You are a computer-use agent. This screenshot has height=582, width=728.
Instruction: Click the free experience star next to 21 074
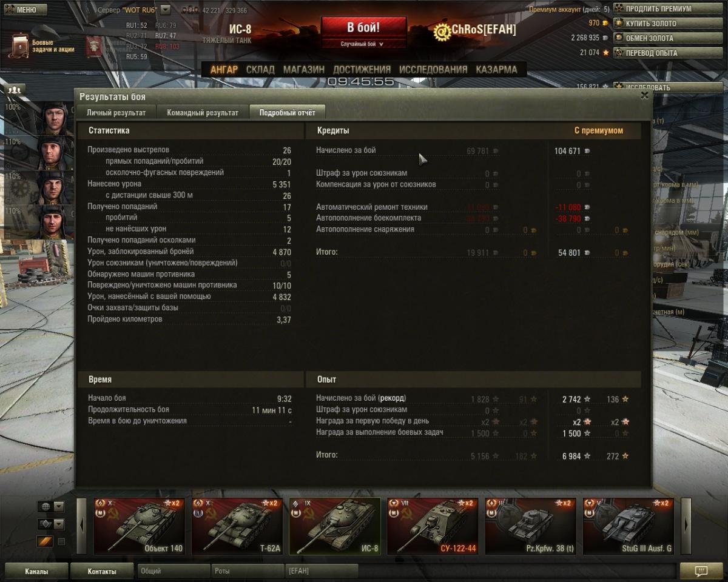click(605, 53)
